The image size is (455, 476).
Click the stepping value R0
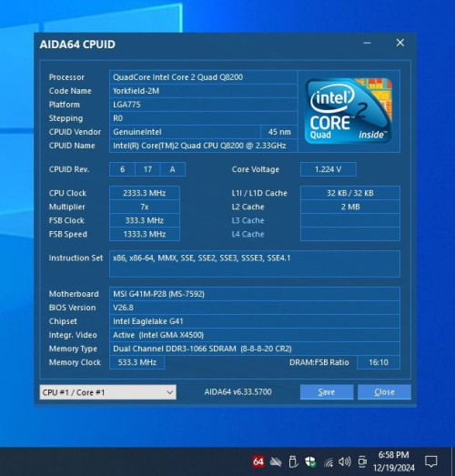(203, 118)
